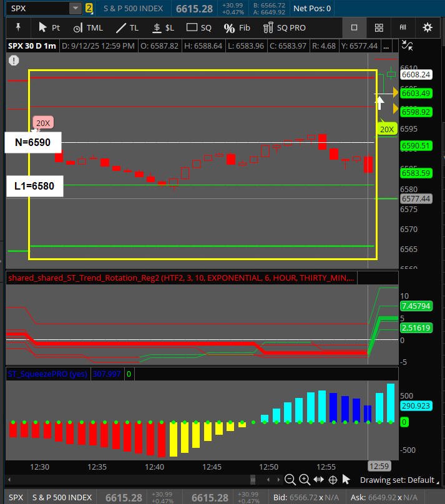Choose the Trendline (TL) tool
The height and width of the screenshot is (504, 445).
point(128,27)
